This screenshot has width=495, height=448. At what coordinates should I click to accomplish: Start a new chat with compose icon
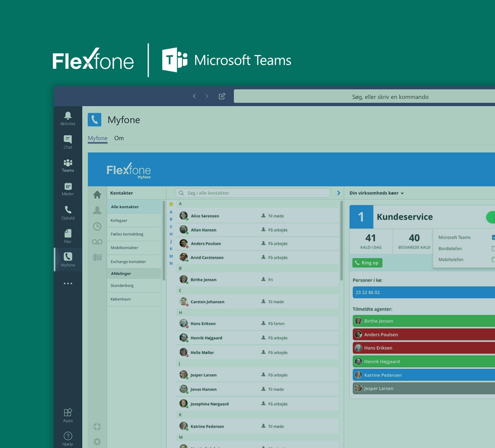[222, 96]
